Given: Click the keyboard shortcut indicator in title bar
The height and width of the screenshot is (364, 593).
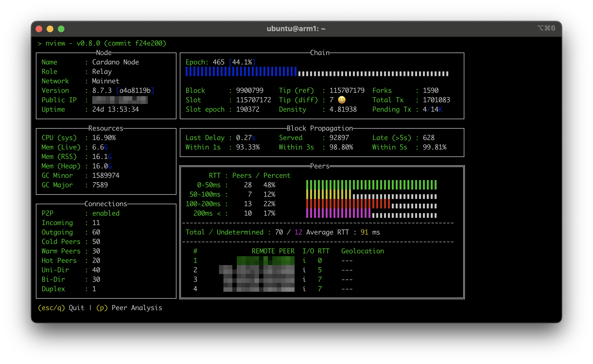Looking at the screenshot, I should (546, 28).
